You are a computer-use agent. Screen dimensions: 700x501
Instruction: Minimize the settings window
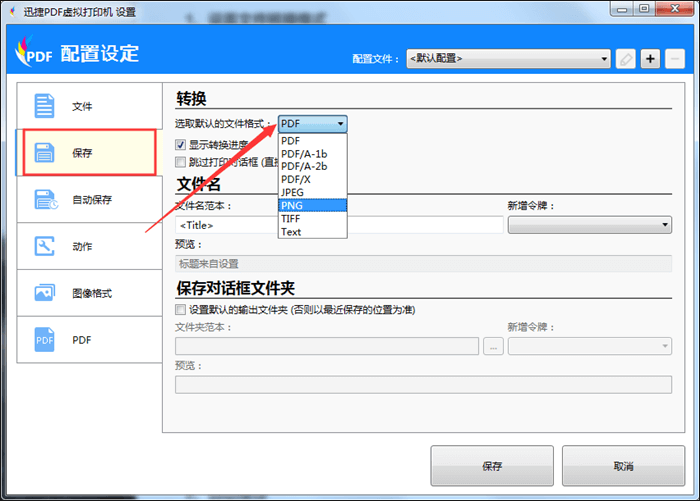[622, 9]
